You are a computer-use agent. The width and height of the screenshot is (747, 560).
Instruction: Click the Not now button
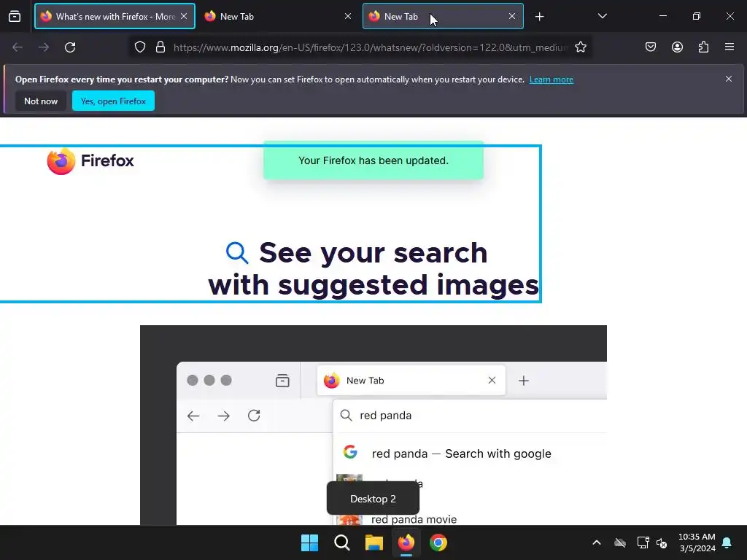pos(41,101)
